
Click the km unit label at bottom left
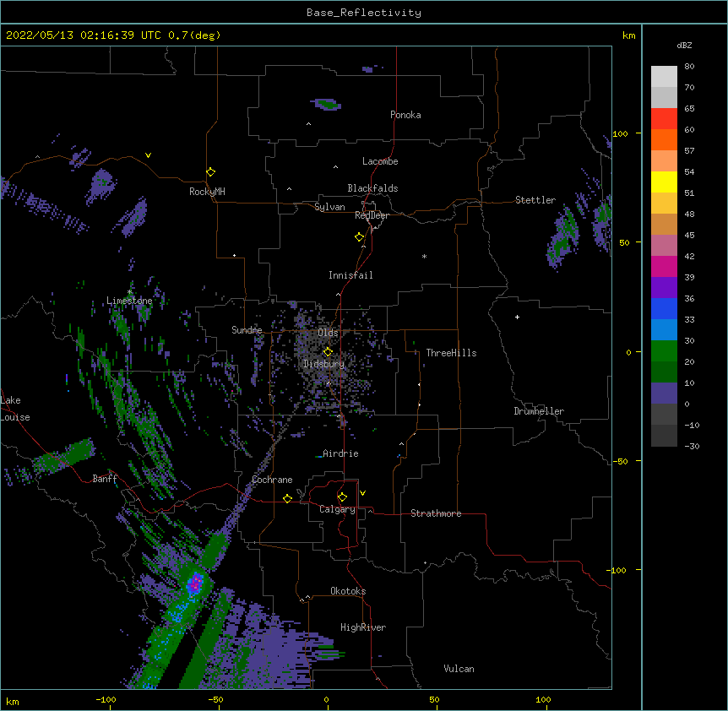point(13,702)
